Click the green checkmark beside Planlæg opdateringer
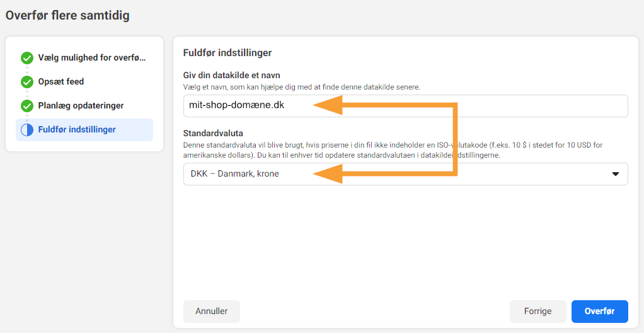 pyautogui.click(x=27, y=106)
